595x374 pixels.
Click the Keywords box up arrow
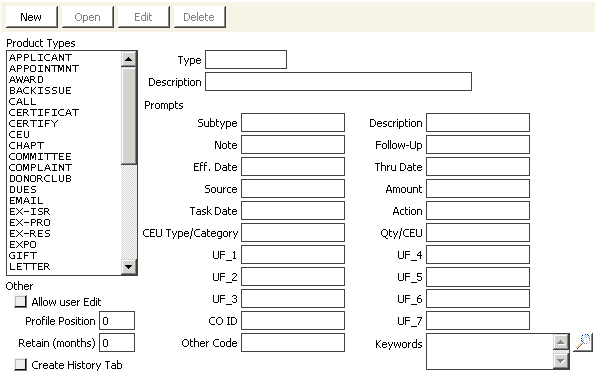click(x=561, y=342)
